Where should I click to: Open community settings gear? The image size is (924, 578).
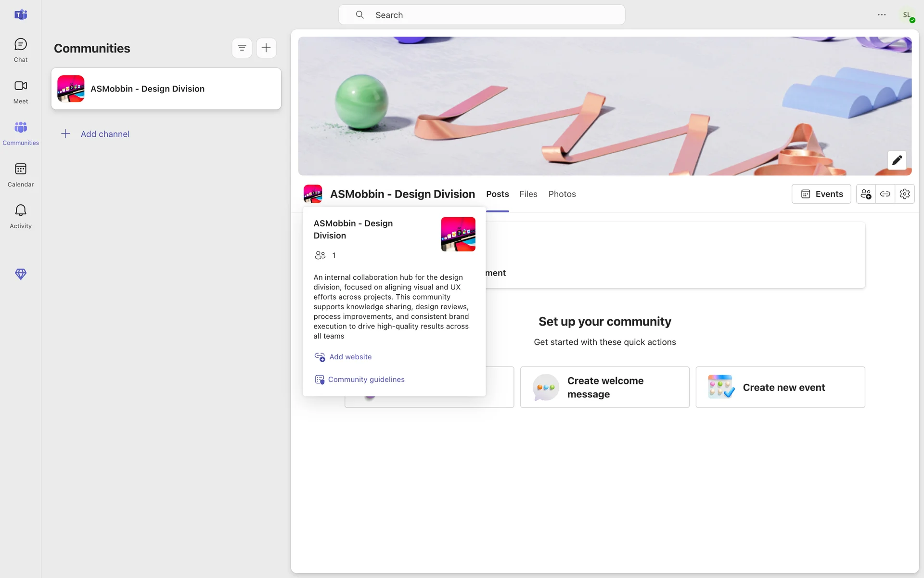click(905, 194)
